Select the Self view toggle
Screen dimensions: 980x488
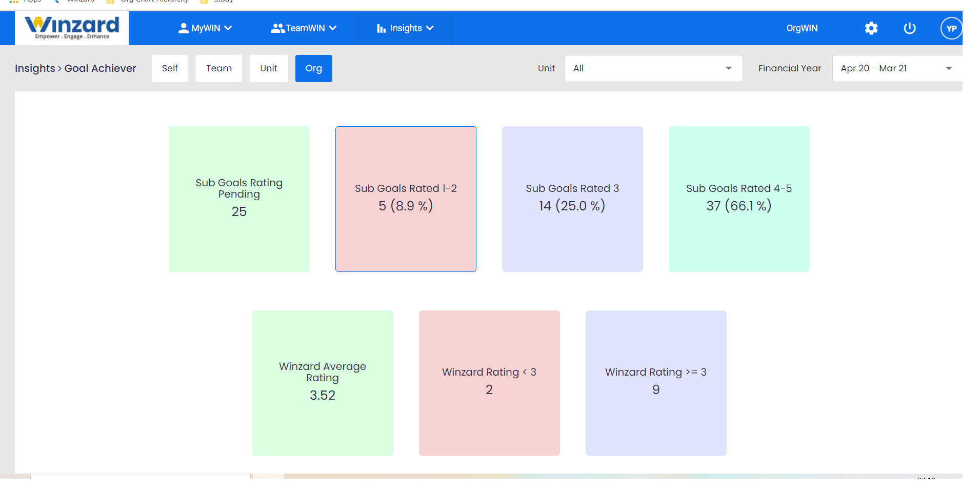coord(170,68)
